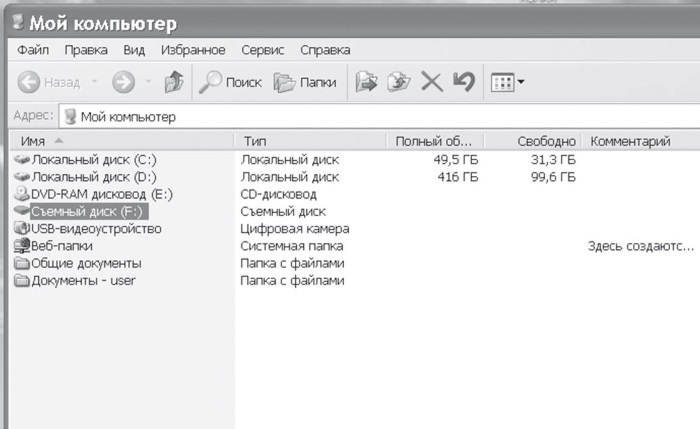Open the Правка menu
700x429 pixels.
pos(86,50)
